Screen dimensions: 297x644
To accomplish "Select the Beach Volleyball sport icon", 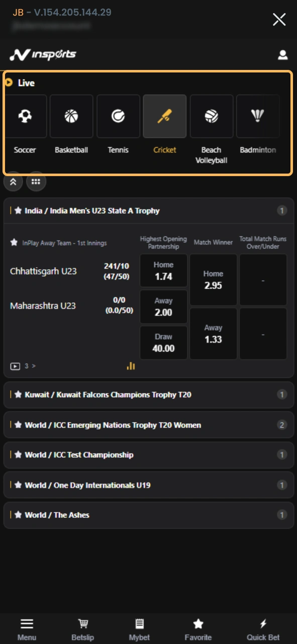I will [211, 116].
